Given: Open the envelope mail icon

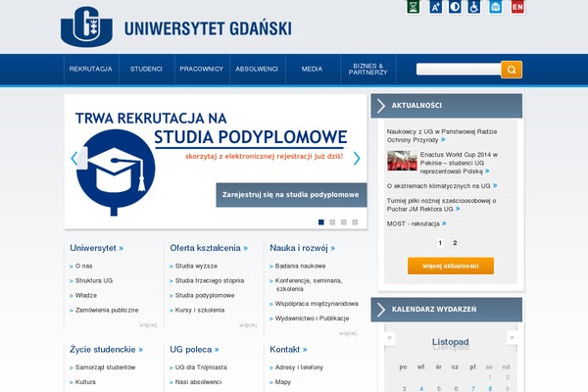Looking at the screenshot, I should tap(496, 7).
